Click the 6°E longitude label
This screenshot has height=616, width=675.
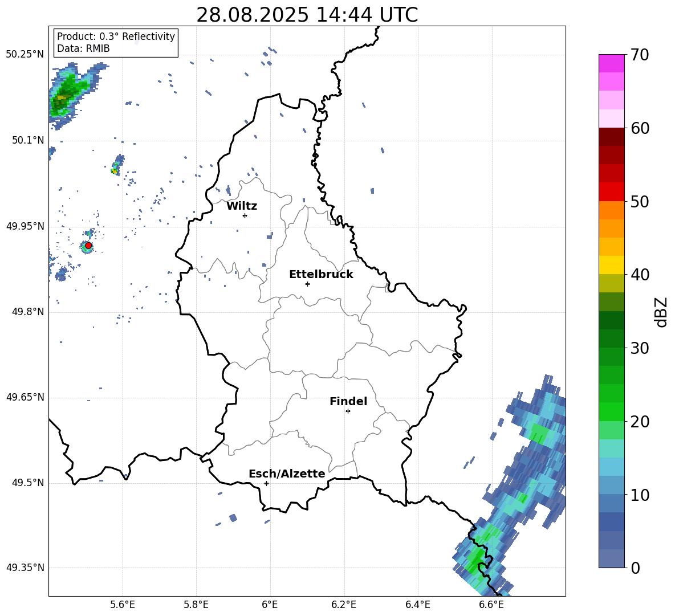[270, 605]
